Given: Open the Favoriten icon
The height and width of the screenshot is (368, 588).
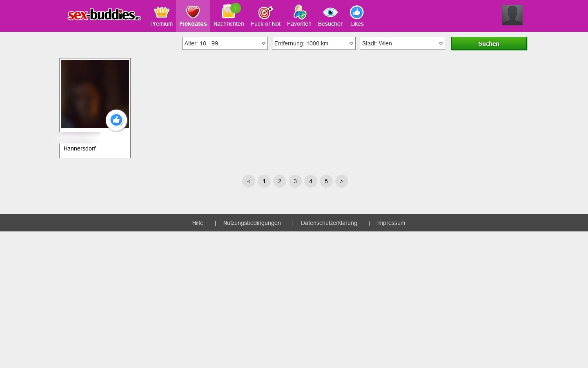Looking at the screenshot, I should 299,13.
